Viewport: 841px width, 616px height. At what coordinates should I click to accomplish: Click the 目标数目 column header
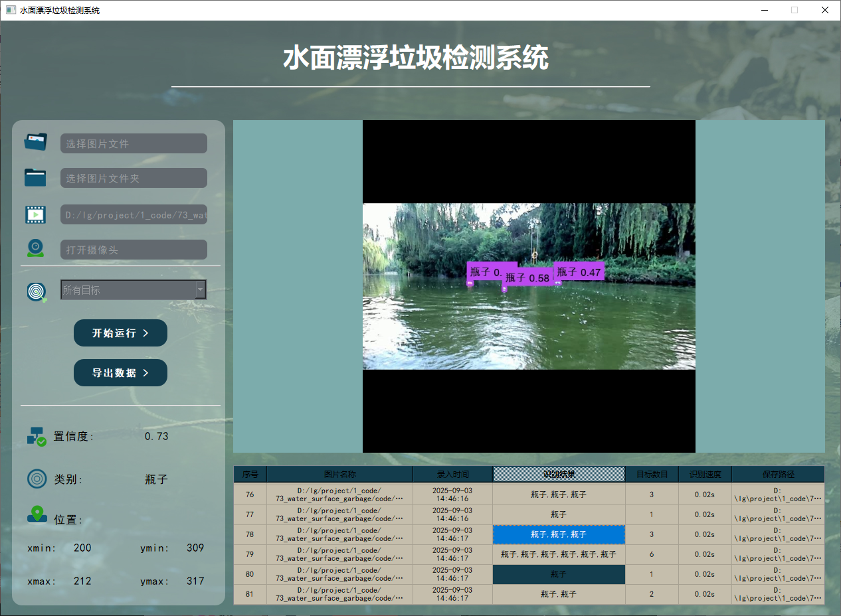pyautogui.click(x=652, y=474)
